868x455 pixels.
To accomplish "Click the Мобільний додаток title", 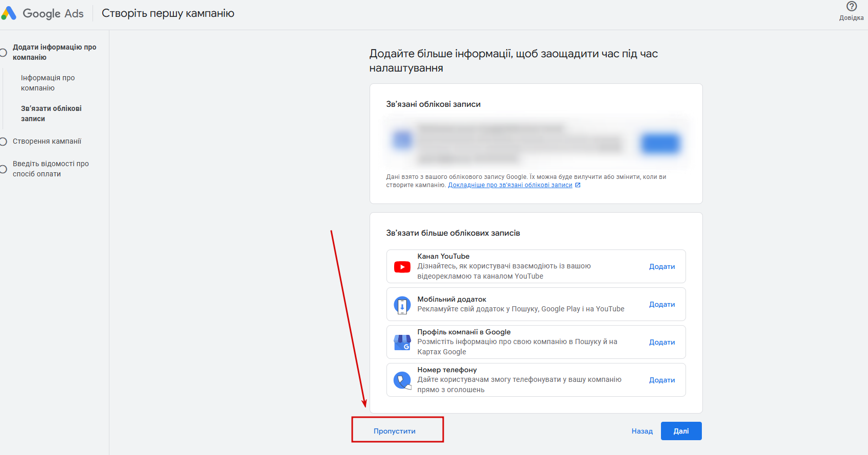I will (x=452, y=299).
